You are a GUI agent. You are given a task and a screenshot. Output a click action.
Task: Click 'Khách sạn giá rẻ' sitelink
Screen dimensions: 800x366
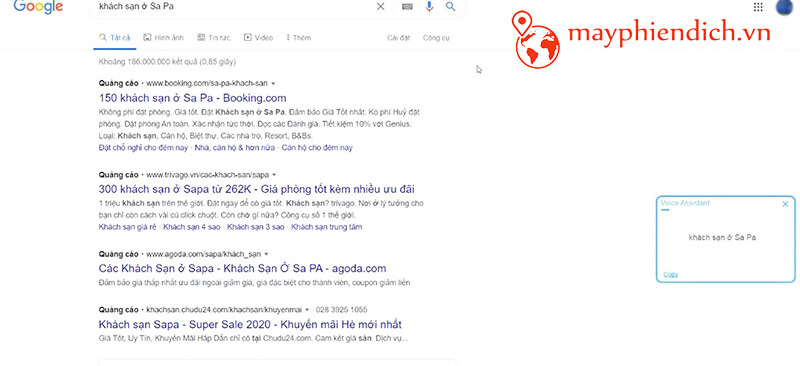(x=128, y=227)
